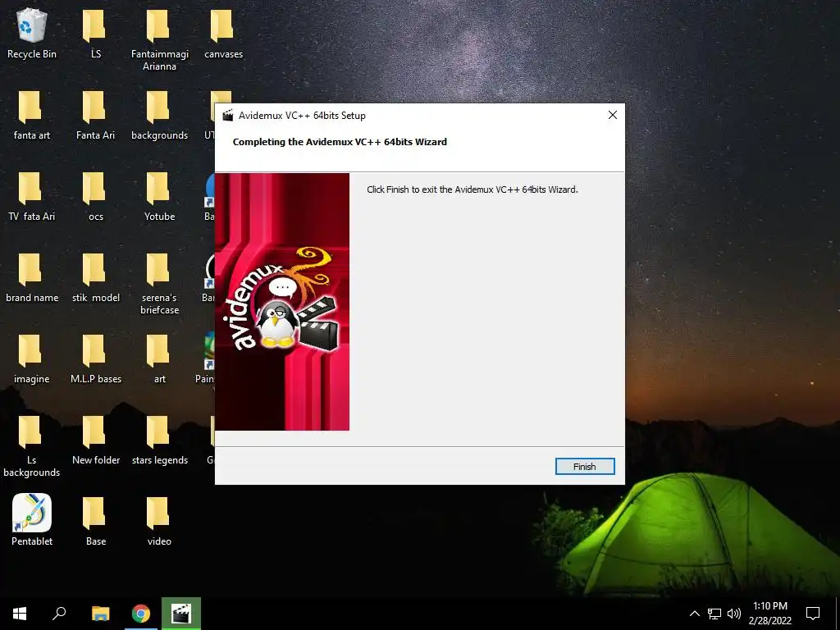
Task: Select the LS folder on desktop
Action: (95, 33)
